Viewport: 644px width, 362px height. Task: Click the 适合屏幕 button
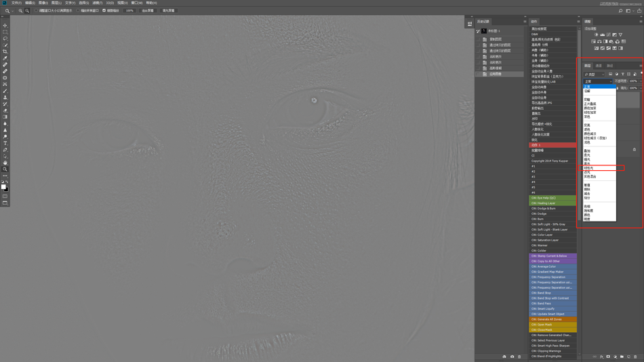148,11
